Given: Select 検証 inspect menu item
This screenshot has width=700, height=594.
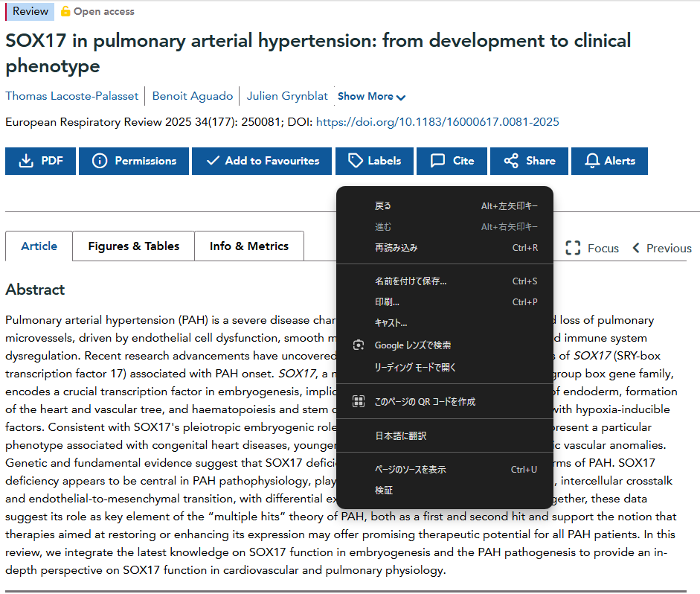Looking at the screenshot, I should 384,491.
